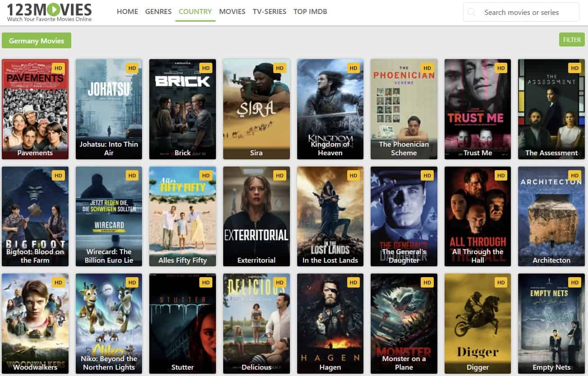This screenshot has width=588, height=376.
Task: Click HD badge on Sira poster
Action: point(280,68)
